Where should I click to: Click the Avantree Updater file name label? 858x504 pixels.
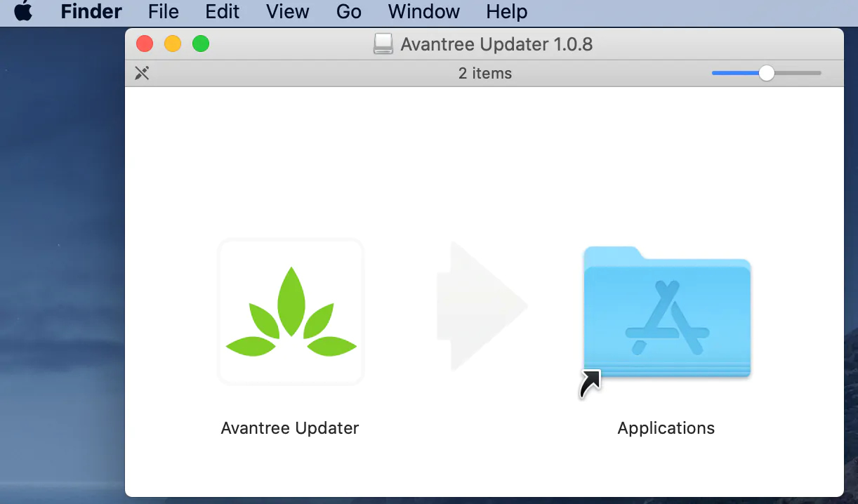tap(290, 428)
